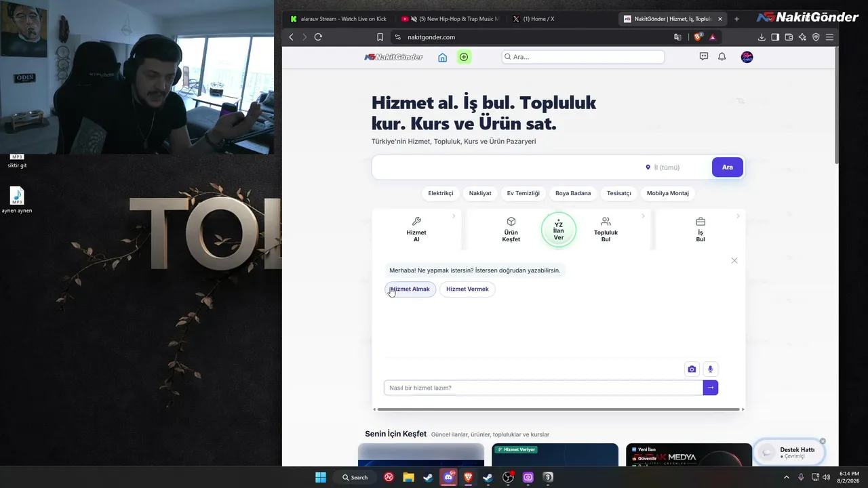Expand the arrow on the İş Bul card

[738, 216]
